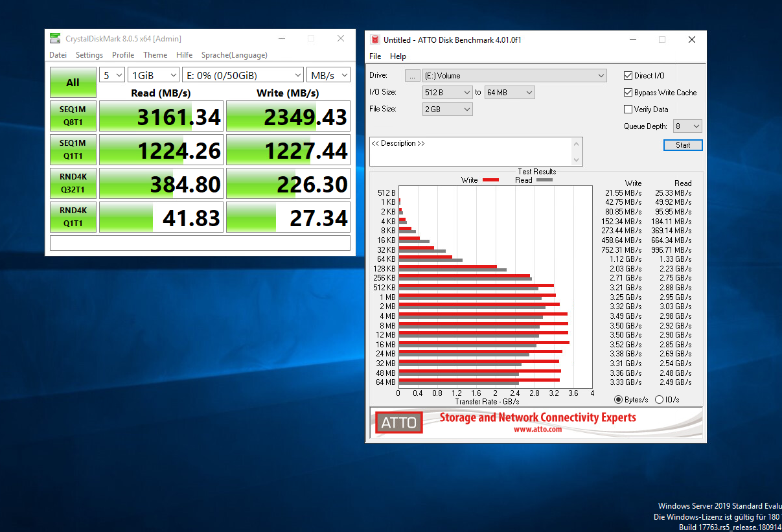Image resolution: width=782 pixels, height=532 pixels.
Task: Click the SEQ1M Q8T1 read value 3161.34
Action: click(161, 116)
